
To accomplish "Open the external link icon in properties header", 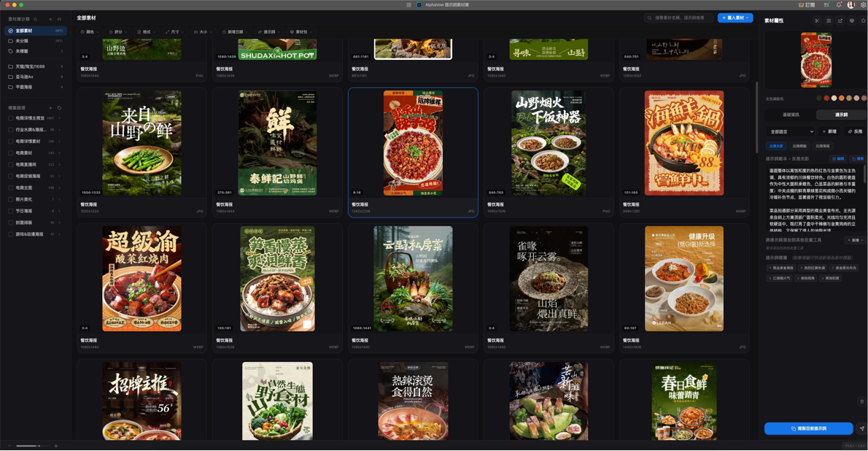I will click(840, 20).
